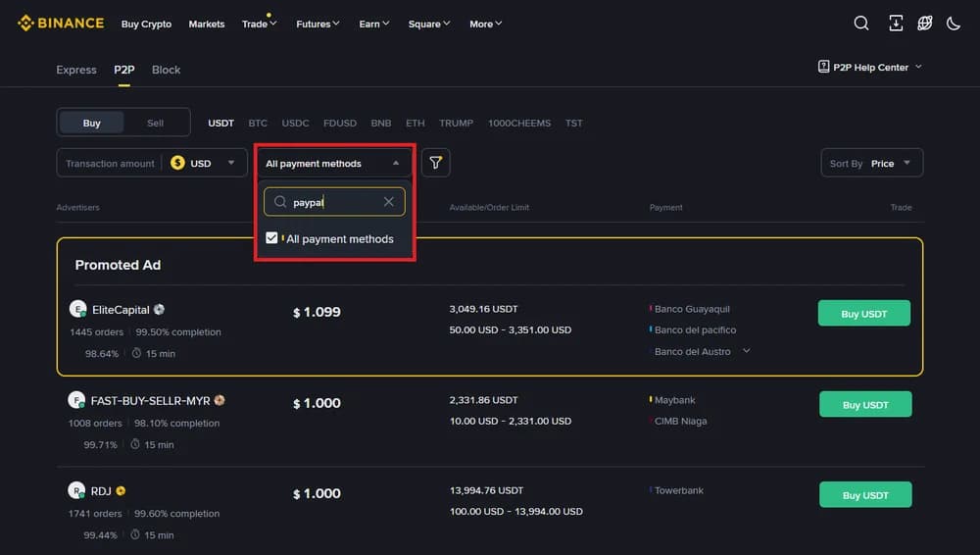
Task: Click Buy USDT for RDJ
Action: [865, 494]
